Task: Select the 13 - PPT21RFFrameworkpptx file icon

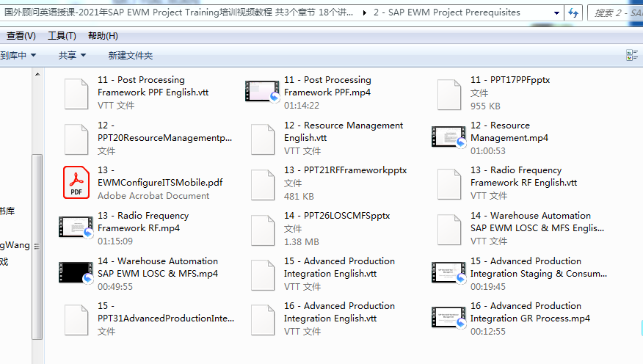Action: pyautogui.click(x=263, y=185)
